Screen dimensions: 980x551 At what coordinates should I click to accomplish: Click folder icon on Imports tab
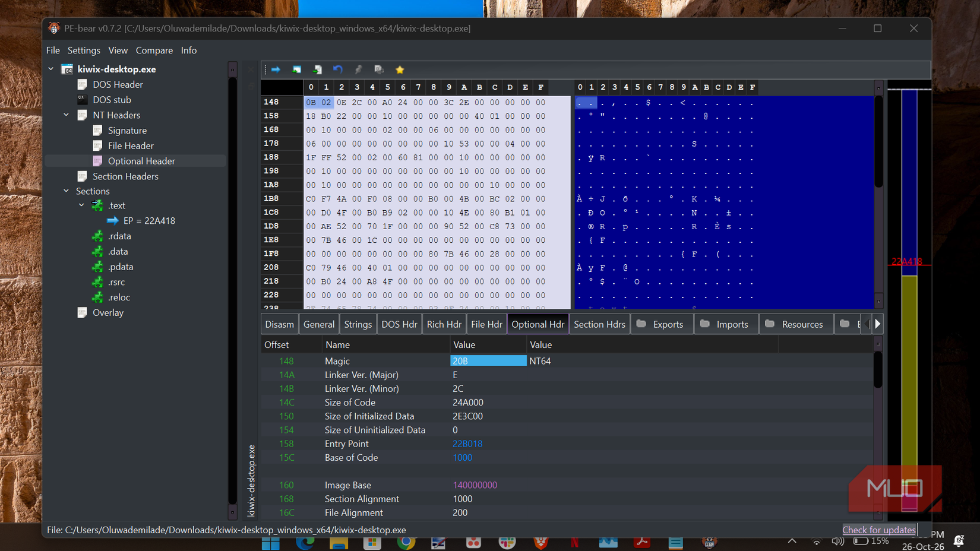coord(705,324)
